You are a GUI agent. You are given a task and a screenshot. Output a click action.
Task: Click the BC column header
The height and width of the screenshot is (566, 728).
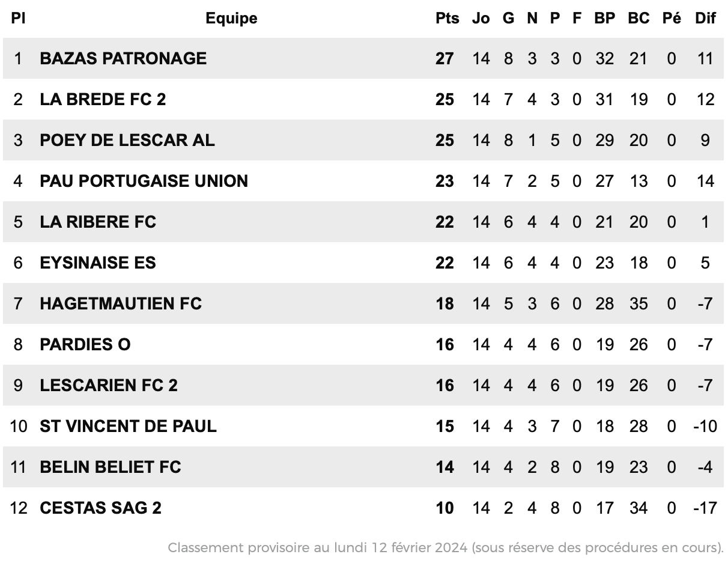(639, 18)
